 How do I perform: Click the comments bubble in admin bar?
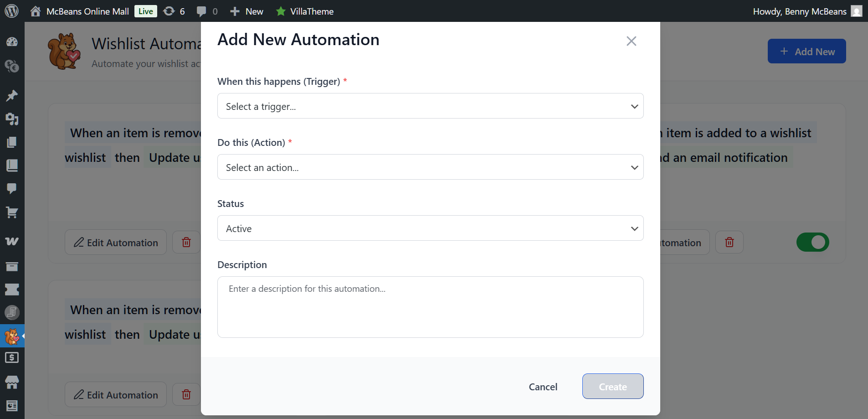206,11
